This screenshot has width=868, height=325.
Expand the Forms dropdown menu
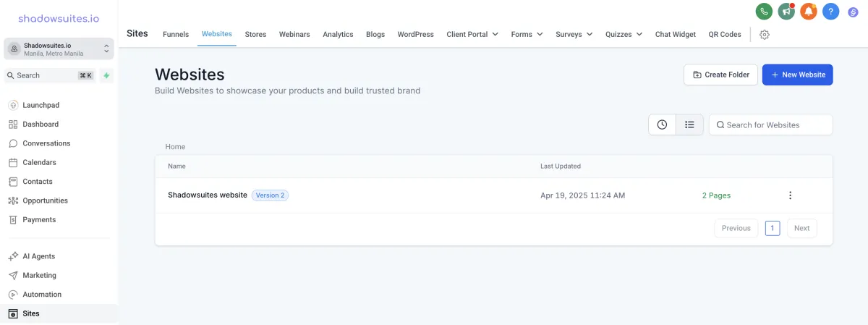527,34
